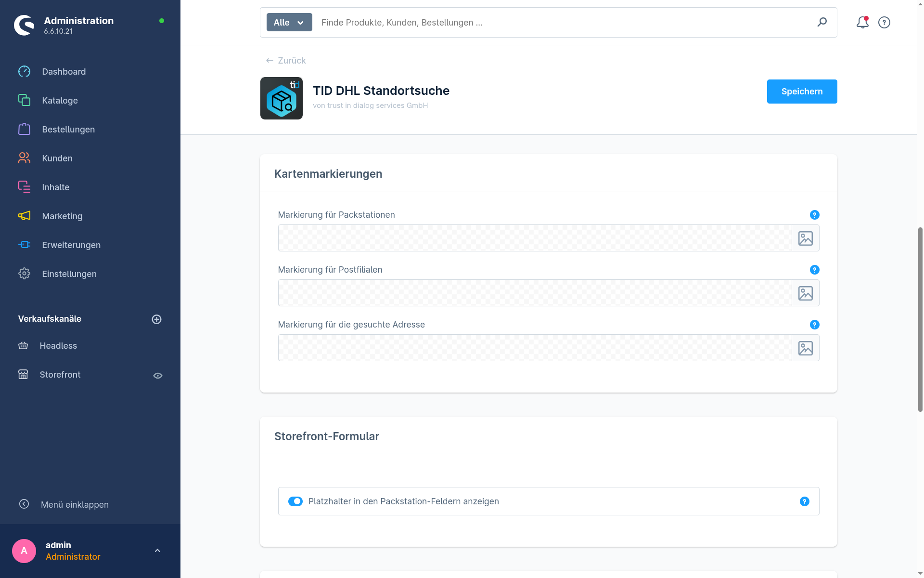Click the Speichern button
This screenshot has height=578, width=924.
pos(802,92)
